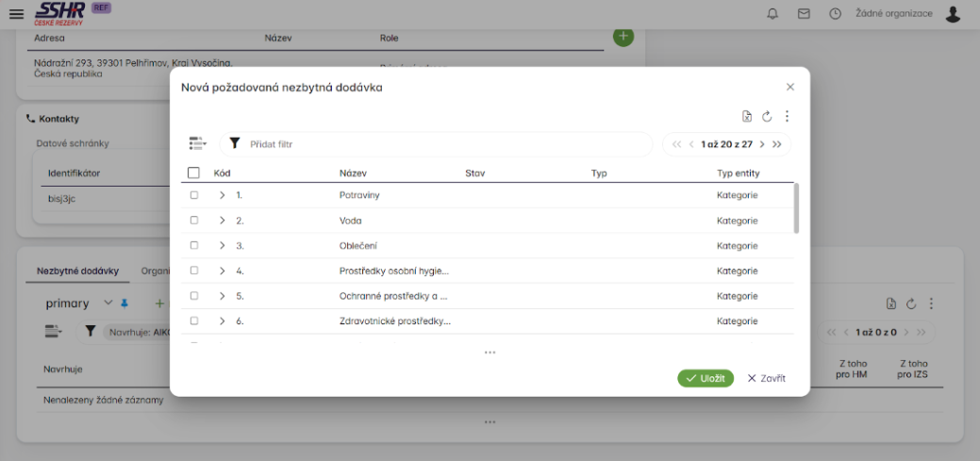Screen dimensions: 980x461
Task: Jump to last page of results
Action: 777,144
